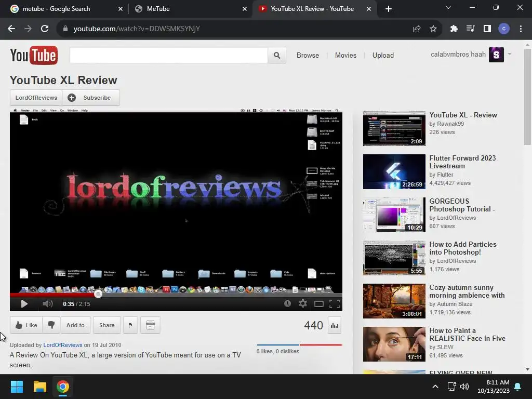The height and width of the screenshot is (399, 532).
Task: Open the interactive transcript icon
Action: [150, 325]
